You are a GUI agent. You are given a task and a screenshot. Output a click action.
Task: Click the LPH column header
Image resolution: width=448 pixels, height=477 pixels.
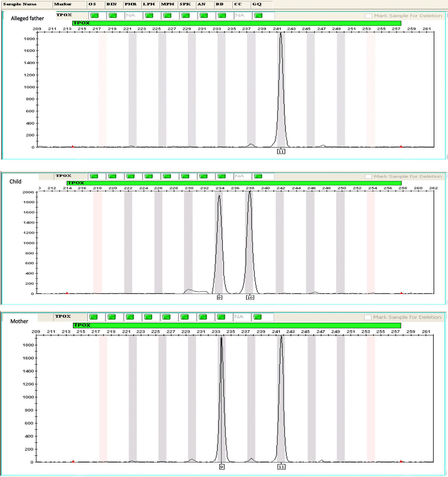[151, 4]
